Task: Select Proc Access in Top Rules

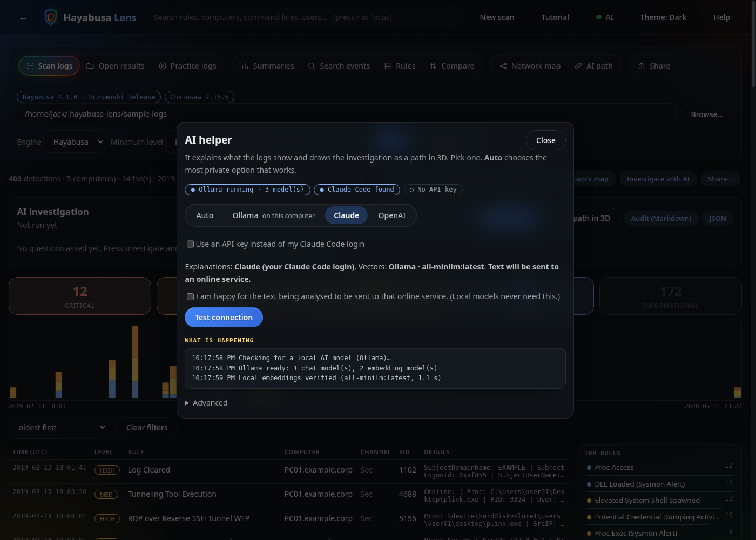Action: [660, 468]
